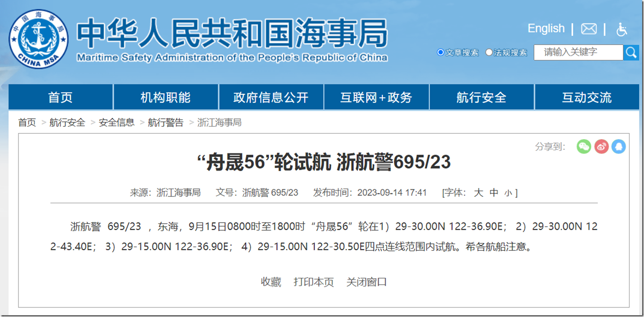Click the 打印本页 link

(x=313, y=282)
